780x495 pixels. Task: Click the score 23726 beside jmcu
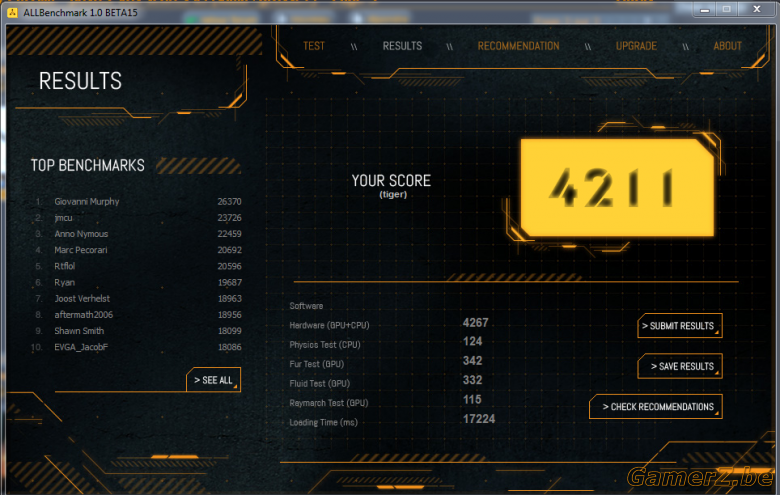pos(229,218)
